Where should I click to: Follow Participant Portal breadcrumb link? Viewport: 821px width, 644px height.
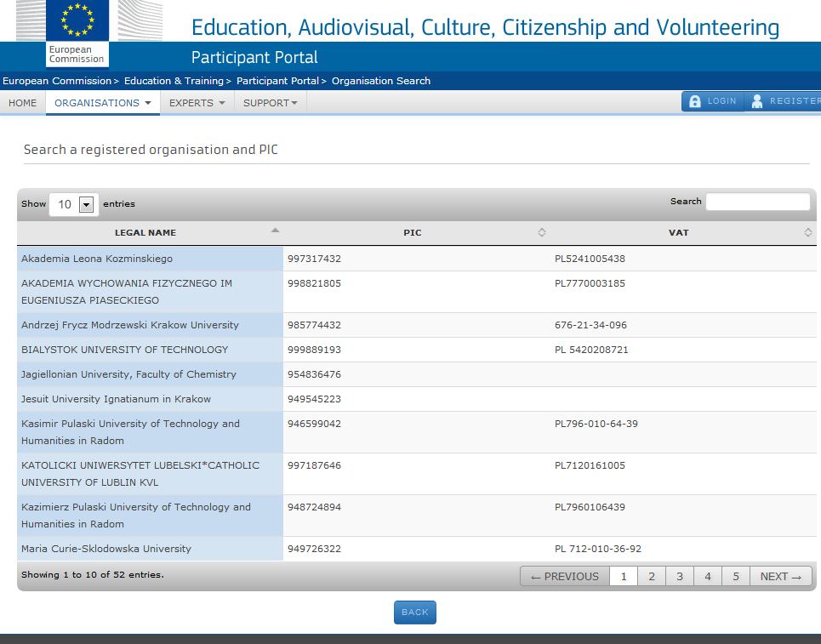point(277,81)
